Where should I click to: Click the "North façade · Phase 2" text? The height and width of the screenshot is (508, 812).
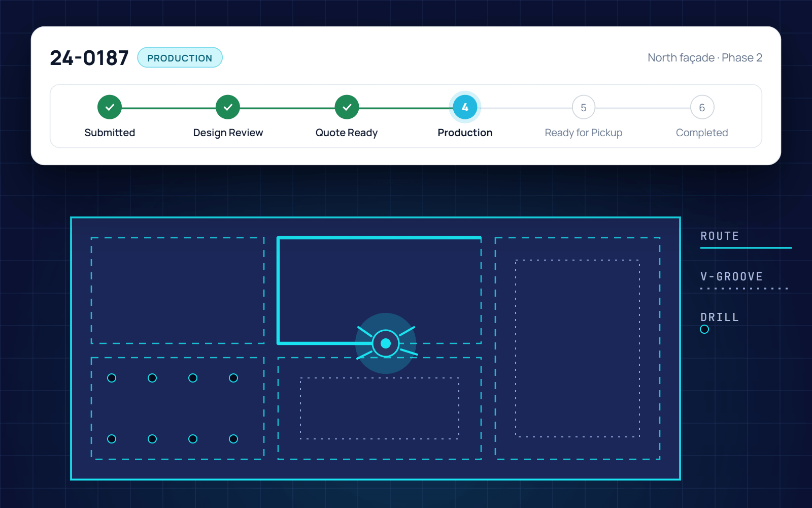(x=705, y=58)
